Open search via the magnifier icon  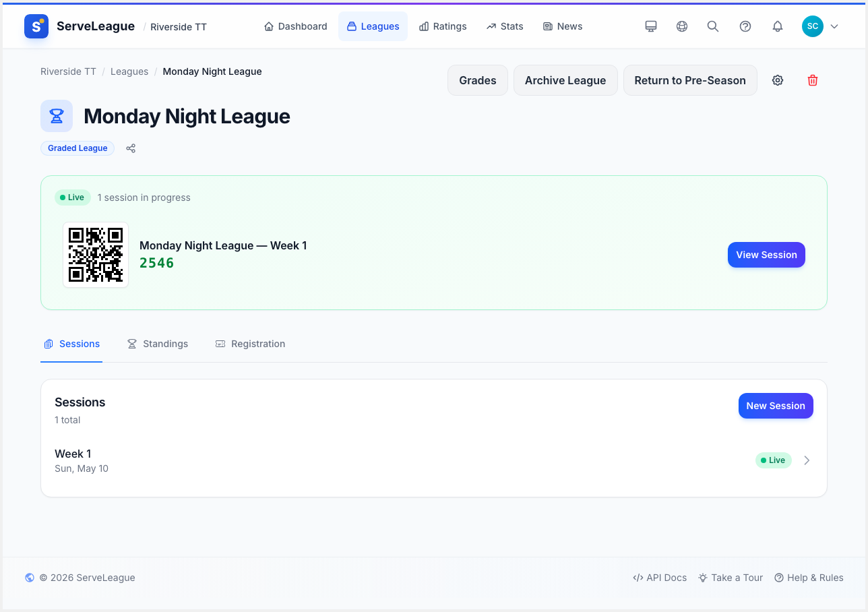713,26
